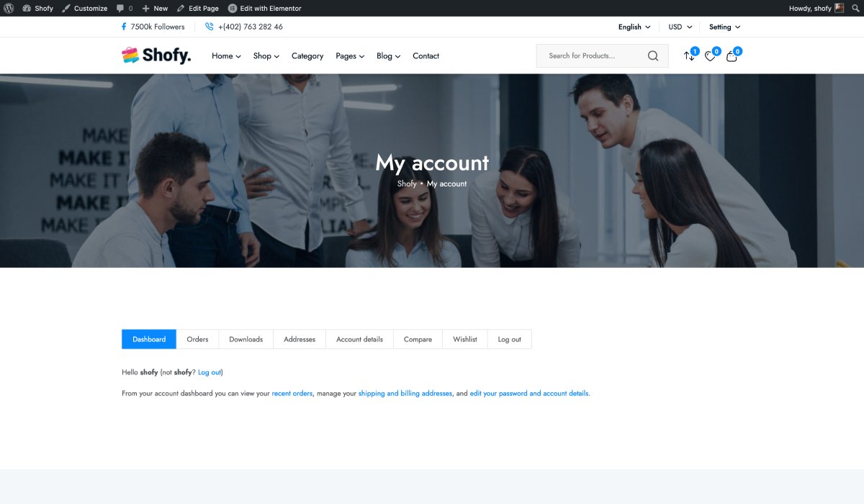Follow the recent orders link
Viewport: 864px width, 504px height.
[292, 394]
